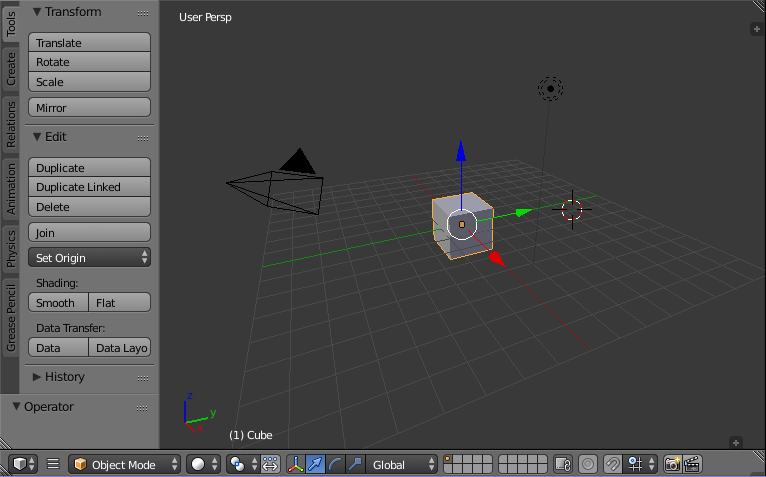
Task: Click the white manipulator circle on the cube
Action: [x=462, y=225]
